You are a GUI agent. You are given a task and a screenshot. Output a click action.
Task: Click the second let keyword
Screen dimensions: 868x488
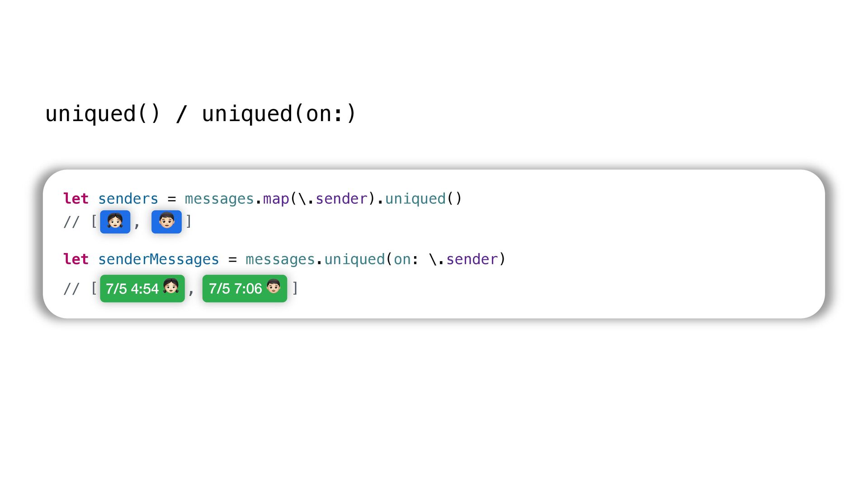point(76,259)
